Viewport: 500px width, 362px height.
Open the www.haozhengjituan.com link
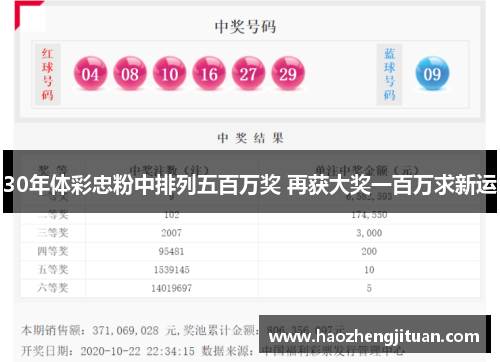[374, 336]
